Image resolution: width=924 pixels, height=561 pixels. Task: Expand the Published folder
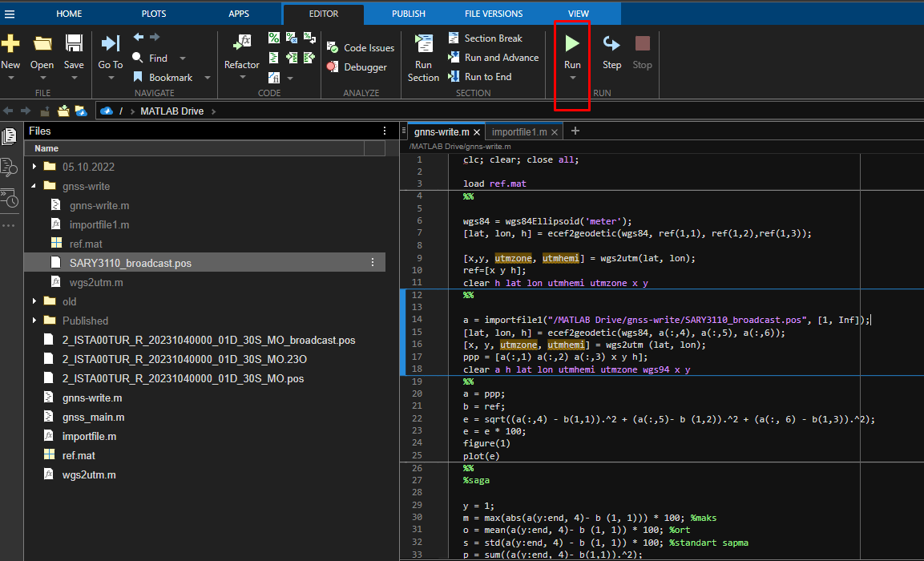(x=34, y=321)
